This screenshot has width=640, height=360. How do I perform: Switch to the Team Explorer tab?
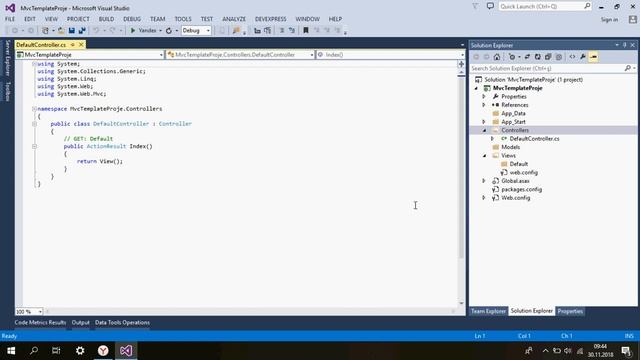488,311
